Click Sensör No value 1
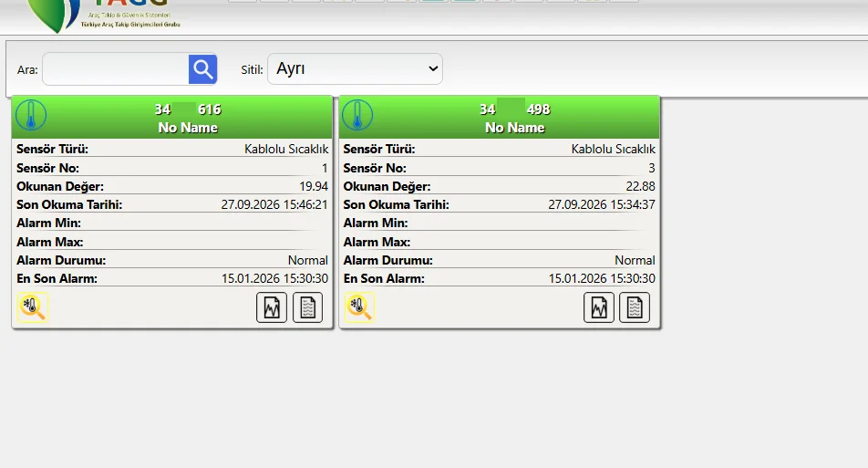 click(325, 168)
